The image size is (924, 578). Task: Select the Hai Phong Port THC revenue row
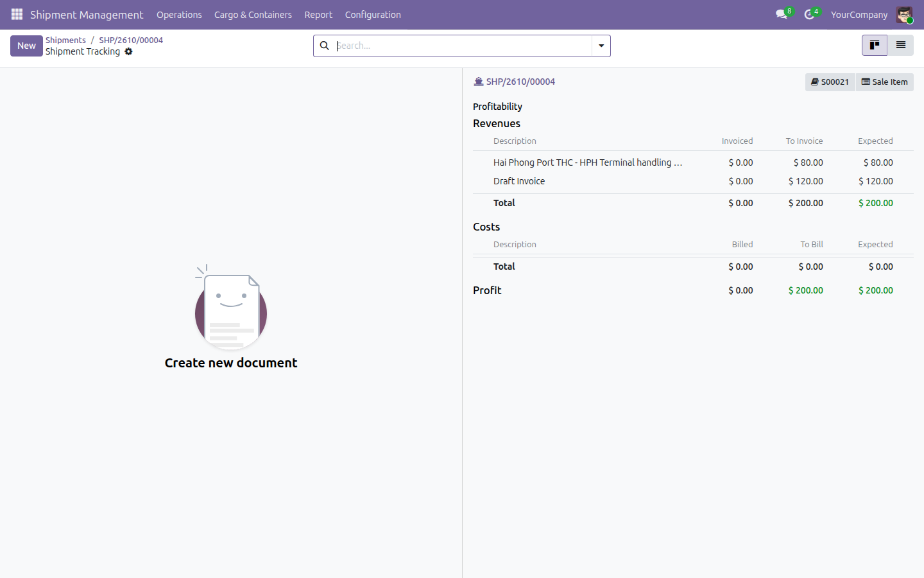coord(693,162)
